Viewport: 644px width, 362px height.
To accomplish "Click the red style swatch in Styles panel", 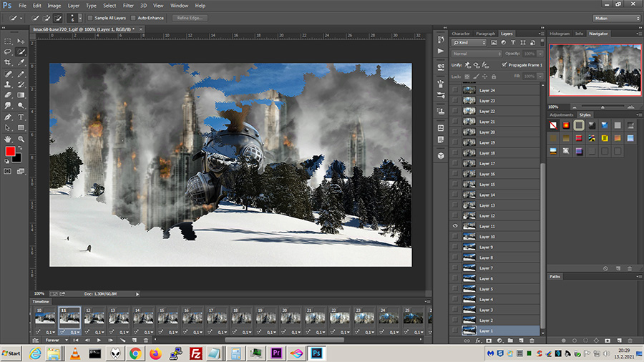I will [x=579, y=138].
